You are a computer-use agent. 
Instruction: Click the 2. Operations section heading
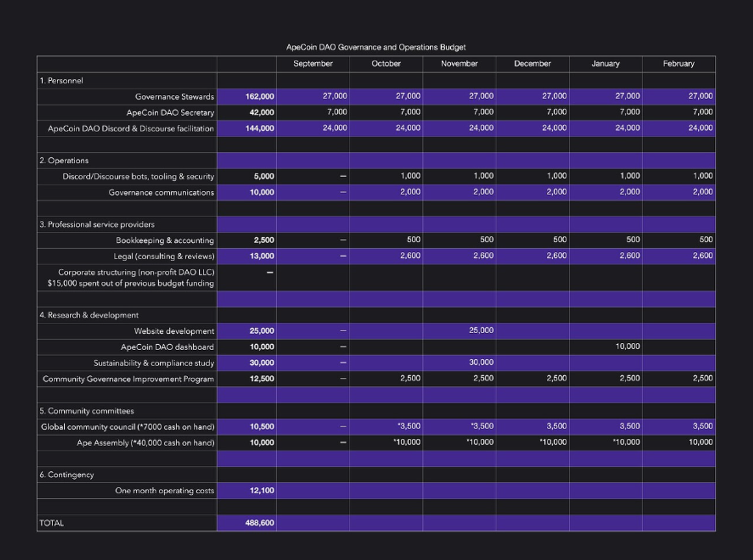[x=64, y=161]
